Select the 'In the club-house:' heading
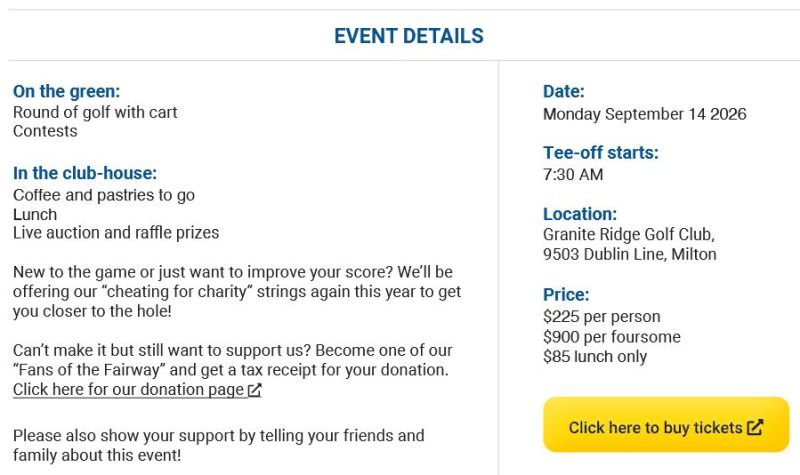This screenshot has width=800, height=475. pos(85,173)
